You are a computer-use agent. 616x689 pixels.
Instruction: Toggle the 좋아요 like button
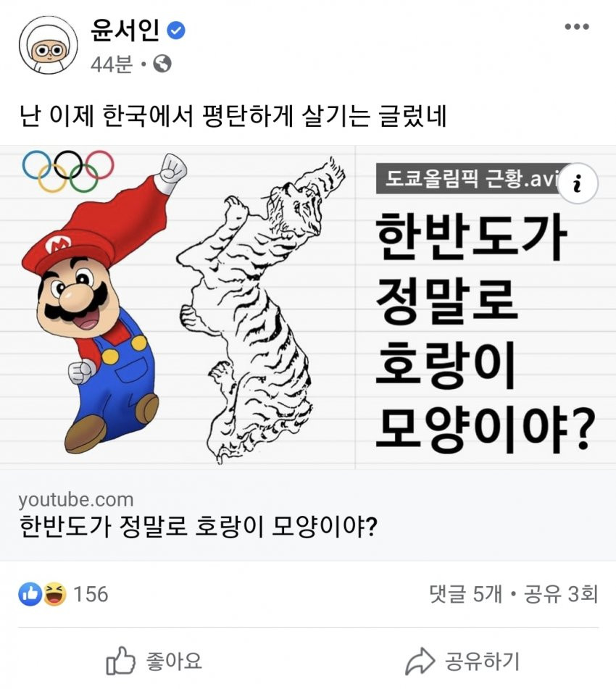point(154,661)
